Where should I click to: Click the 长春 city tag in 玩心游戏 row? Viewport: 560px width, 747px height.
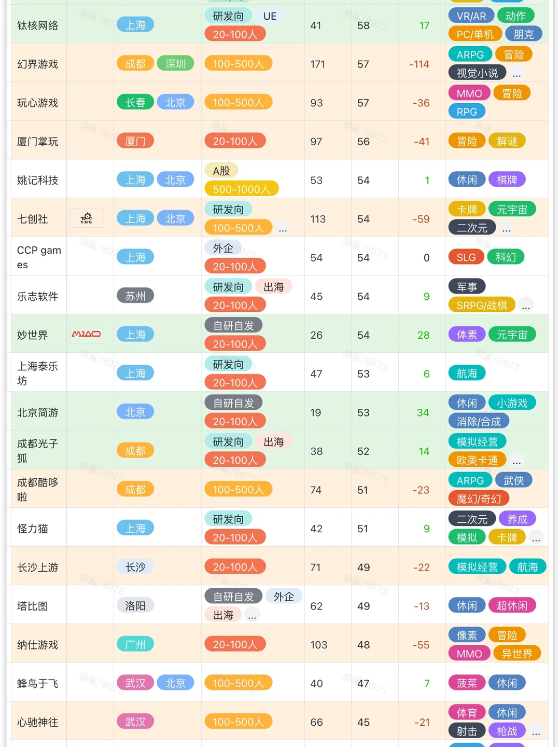[x=135, y=102]
